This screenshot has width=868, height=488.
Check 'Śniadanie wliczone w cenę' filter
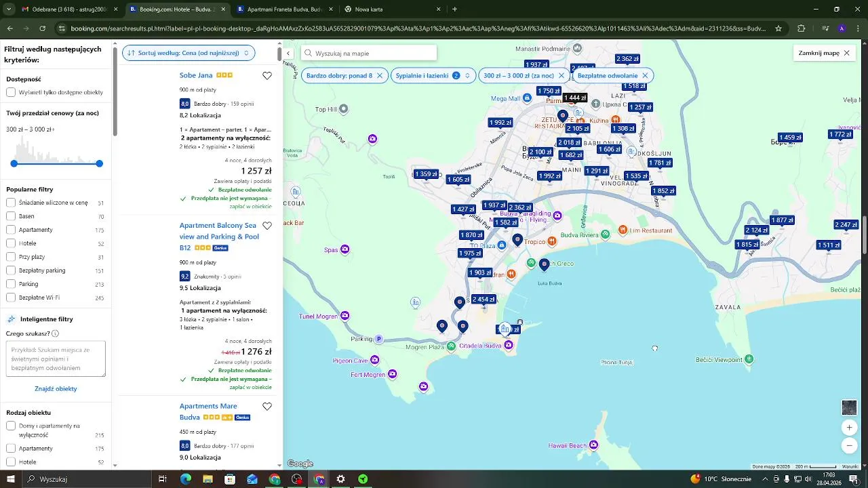click(x=11, y=203)
